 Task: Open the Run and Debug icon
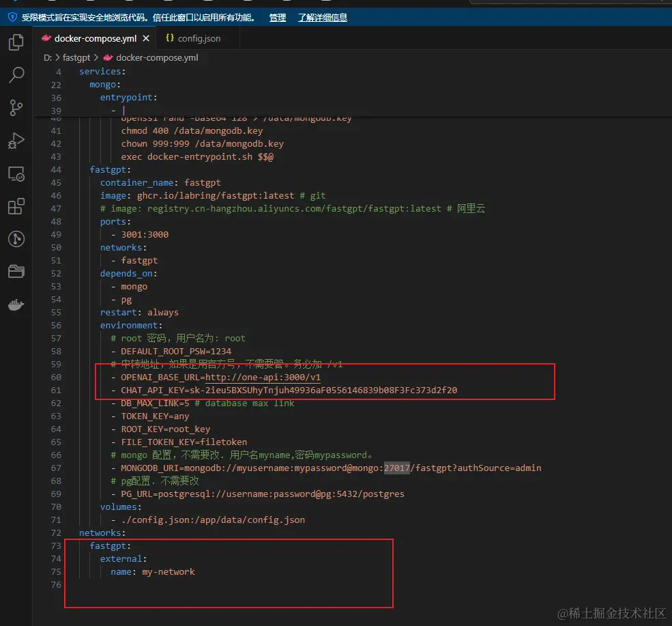point(16,141)
